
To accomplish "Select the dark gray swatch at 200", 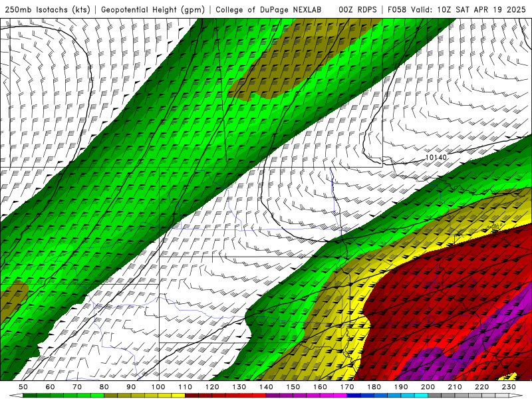I will coord(435,396).
